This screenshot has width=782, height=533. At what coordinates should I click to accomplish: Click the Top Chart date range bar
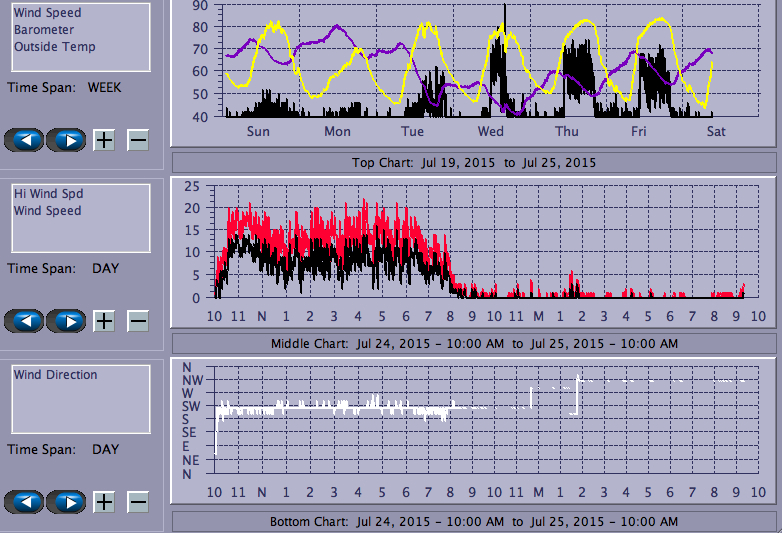coord(474,163)
